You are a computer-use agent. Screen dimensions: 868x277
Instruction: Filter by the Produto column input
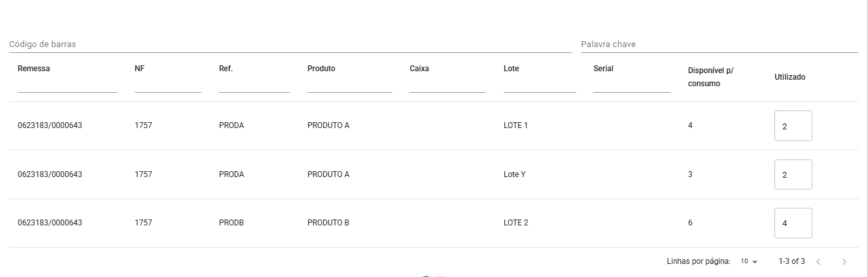point(350,85)
